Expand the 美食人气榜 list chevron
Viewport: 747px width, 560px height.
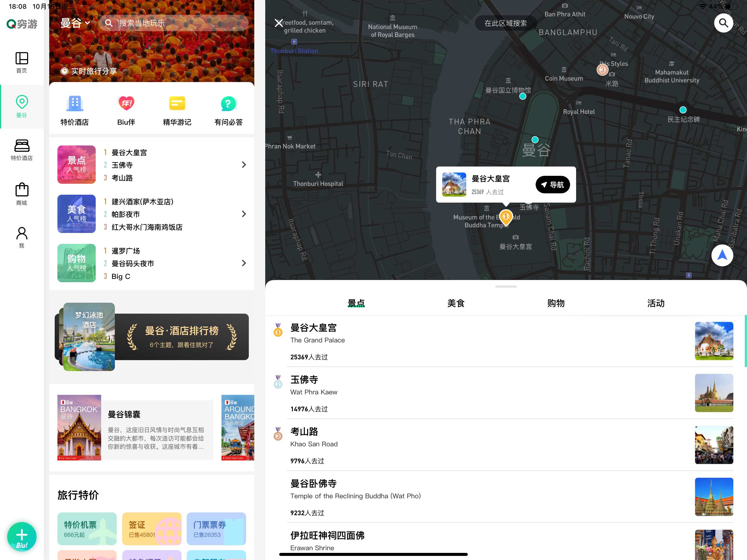pyautogui.click(x=244, y=214)
